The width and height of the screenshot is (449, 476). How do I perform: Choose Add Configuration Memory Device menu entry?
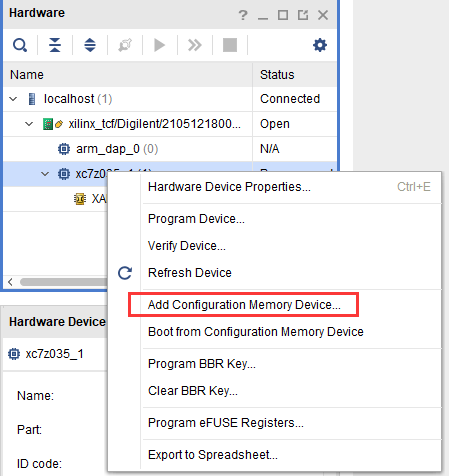point(244,305)
